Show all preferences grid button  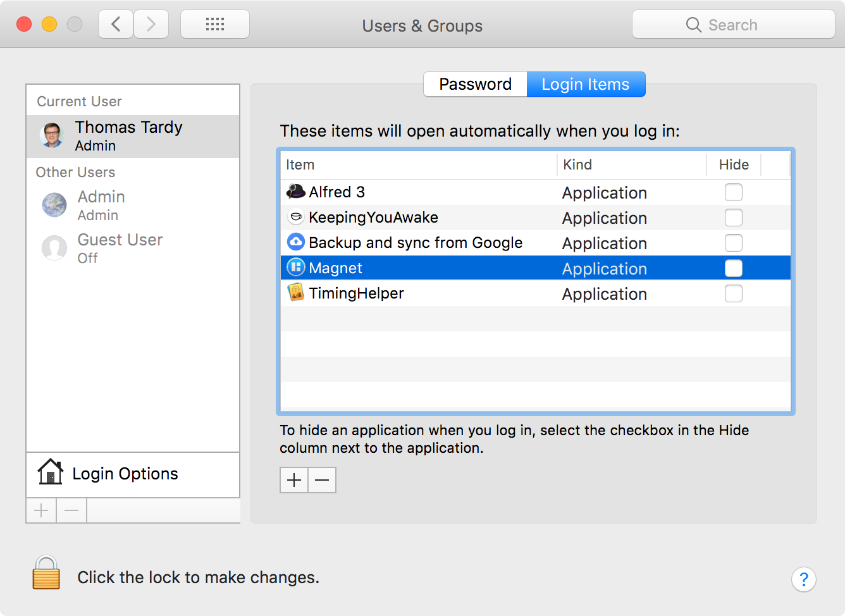point(215,25)
